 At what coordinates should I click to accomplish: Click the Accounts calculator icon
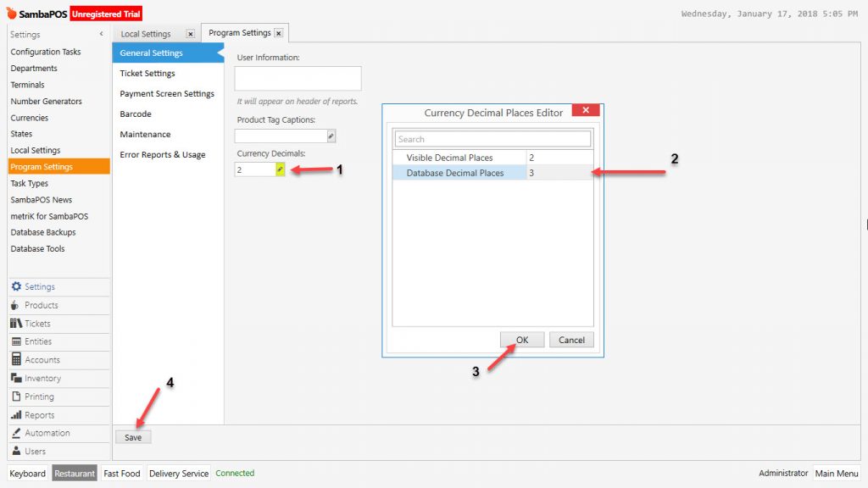click(x=16, y=359)
